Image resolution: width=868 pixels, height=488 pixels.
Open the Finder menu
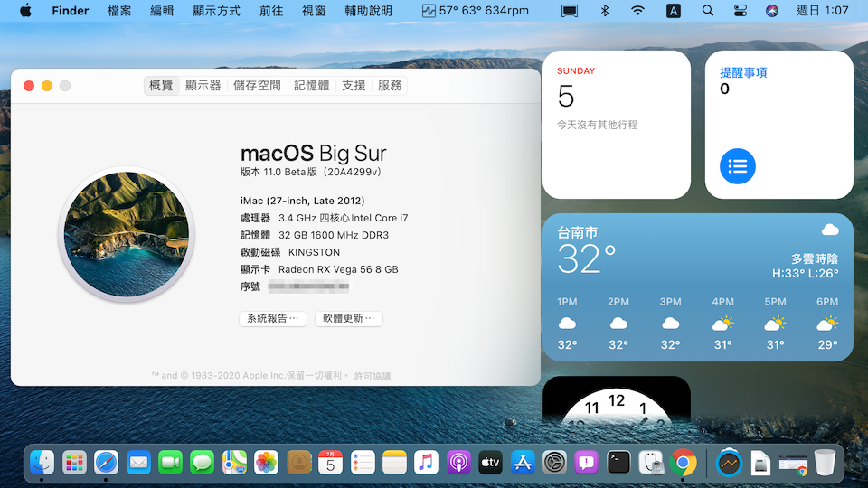click(x=71, y=11)
